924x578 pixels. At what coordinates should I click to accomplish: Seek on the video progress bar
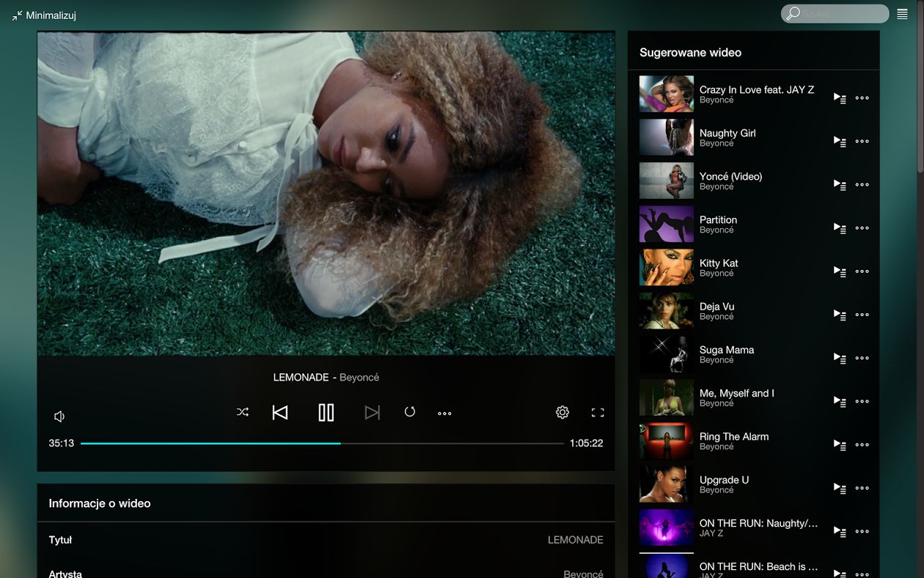pyautogui.click(x=322, y=443)
